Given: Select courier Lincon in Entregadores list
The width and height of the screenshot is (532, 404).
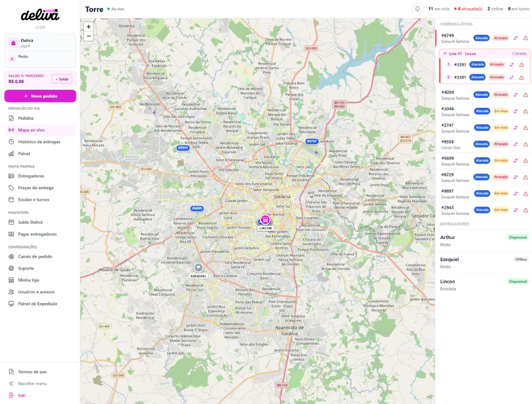Looking at the screenshot, I should pyautogui.click(x=484, y=285).
